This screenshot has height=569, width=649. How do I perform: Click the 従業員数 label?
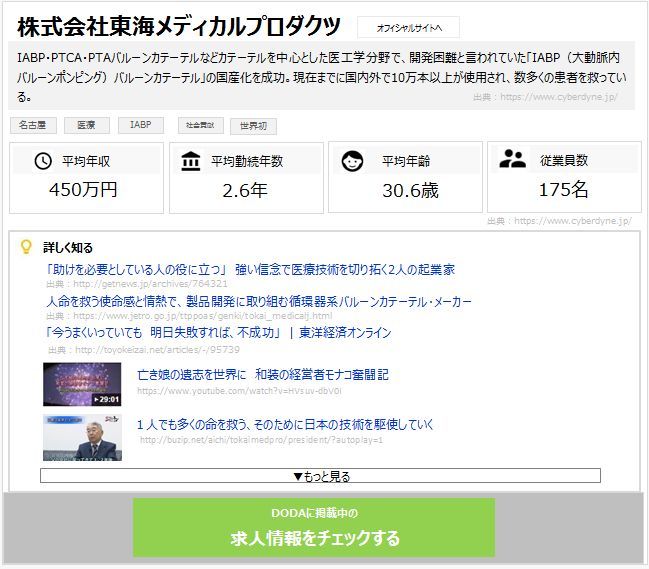coord(564,160)
